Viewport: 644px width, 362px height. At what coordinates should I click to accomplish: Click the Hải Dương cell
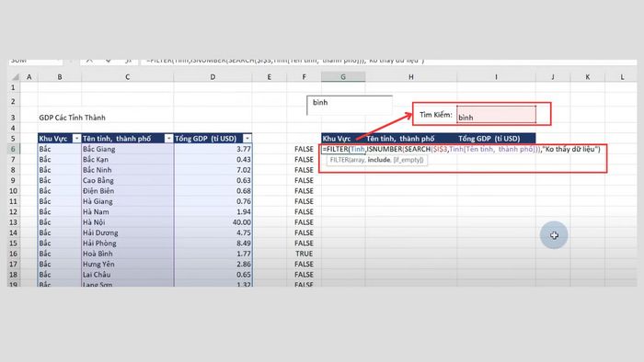(x=127, y=232)
